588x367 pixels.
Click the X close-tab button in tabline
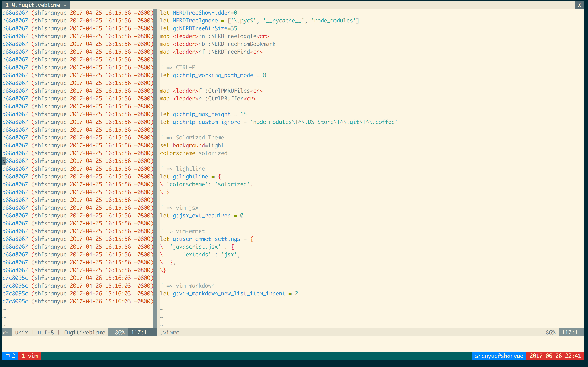point(579,5)
